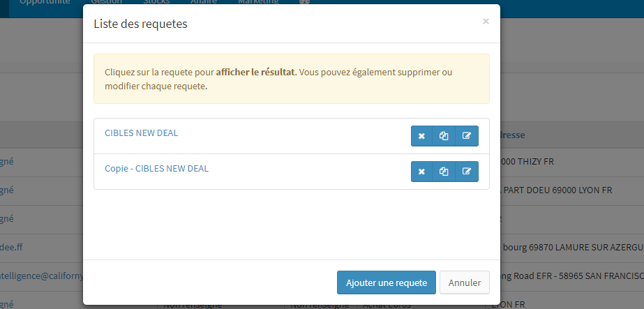
Task: Click Ajouter une requete button
Action: [386, 282]
